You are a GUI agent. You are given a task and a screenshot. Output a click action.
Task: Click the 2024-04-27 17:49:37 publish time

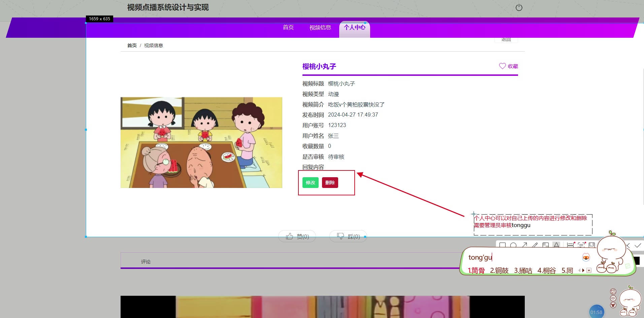(353, 115)
